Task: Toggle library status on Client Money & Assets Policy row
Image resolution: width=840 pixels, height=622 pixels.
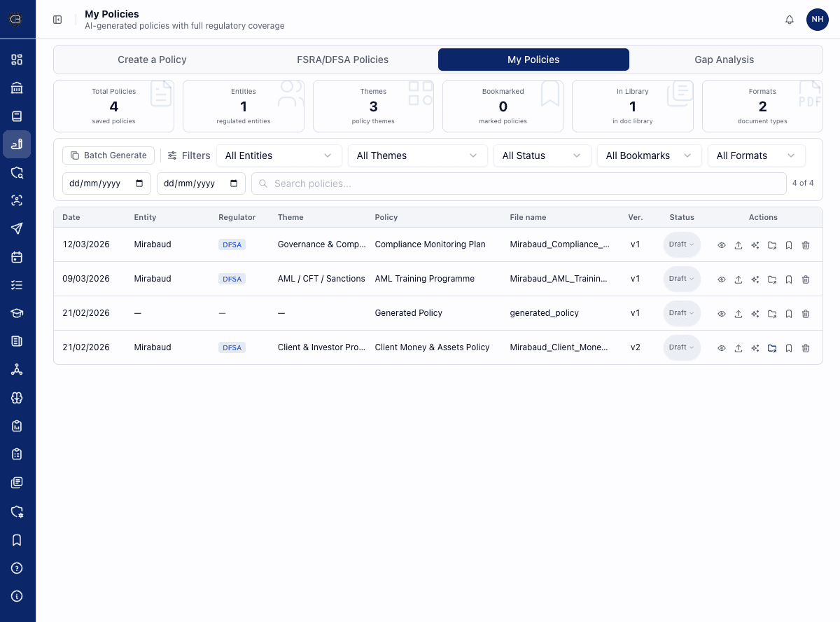Action: tap(772, 347)
